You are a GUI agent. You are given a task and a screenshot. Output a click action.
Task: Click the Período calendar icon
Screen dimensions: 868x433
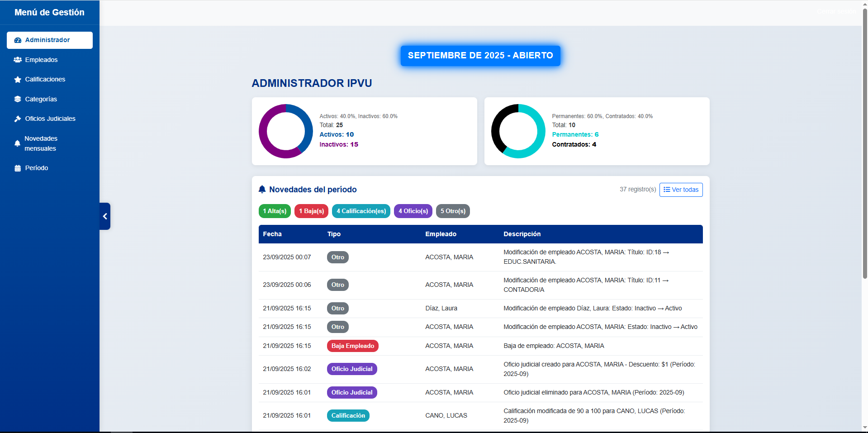[18, 168]
